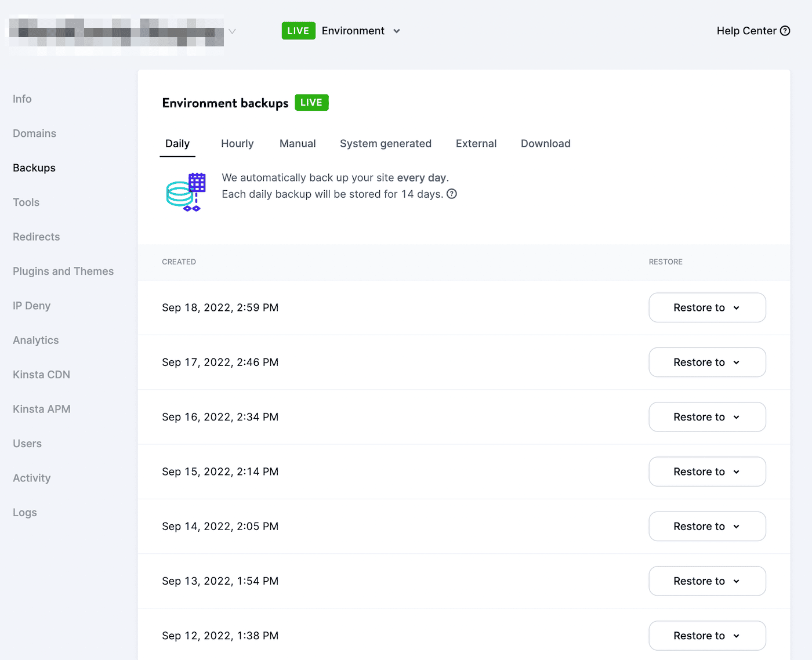Open the Manual backups tab
Screen dimensions: 812x660
(x=297, y=143)
